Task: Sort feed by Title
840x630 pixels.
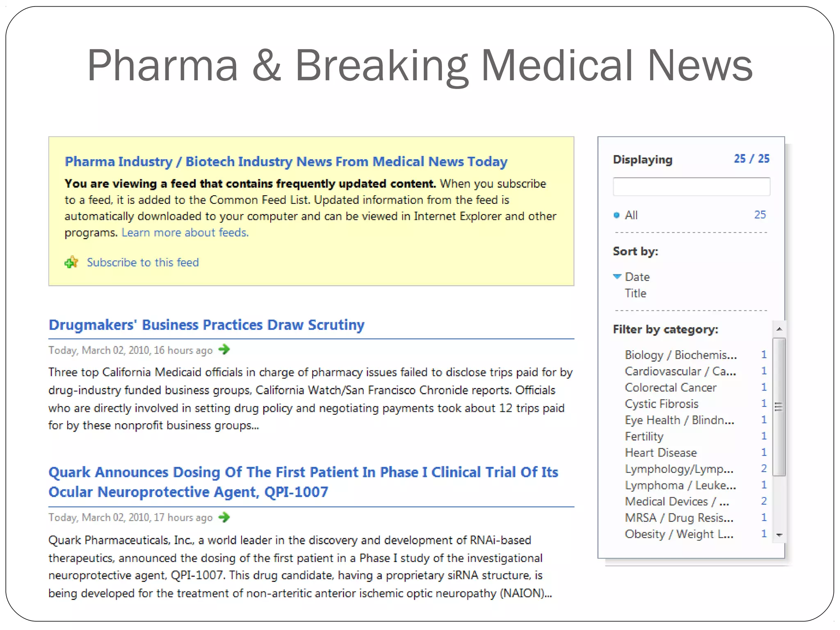Action: [635, 293]
